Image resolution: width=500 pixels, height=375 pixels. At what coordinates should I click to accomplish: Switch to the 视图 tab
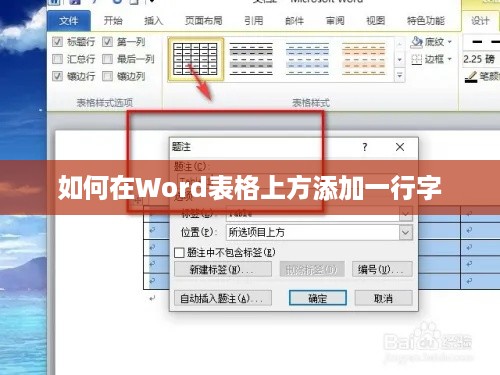click(376, 21)
